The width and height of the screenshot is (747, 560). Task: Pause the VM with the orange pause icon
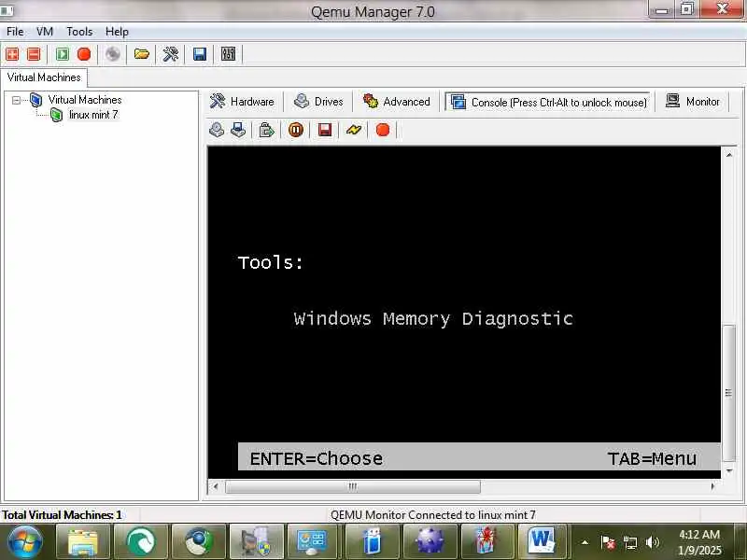(x=296, y=130)
